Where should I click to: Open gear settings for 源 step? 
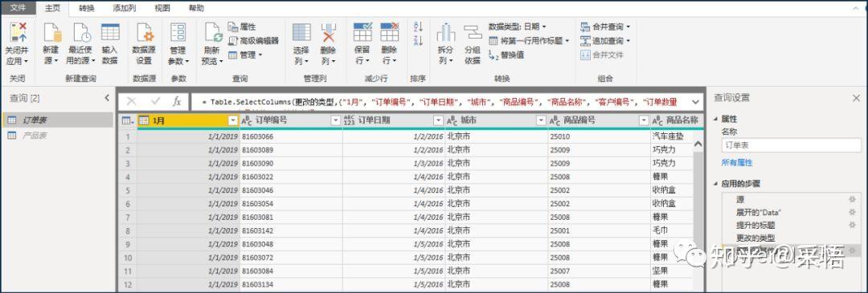pyautogui.click(x=852, y=199)
